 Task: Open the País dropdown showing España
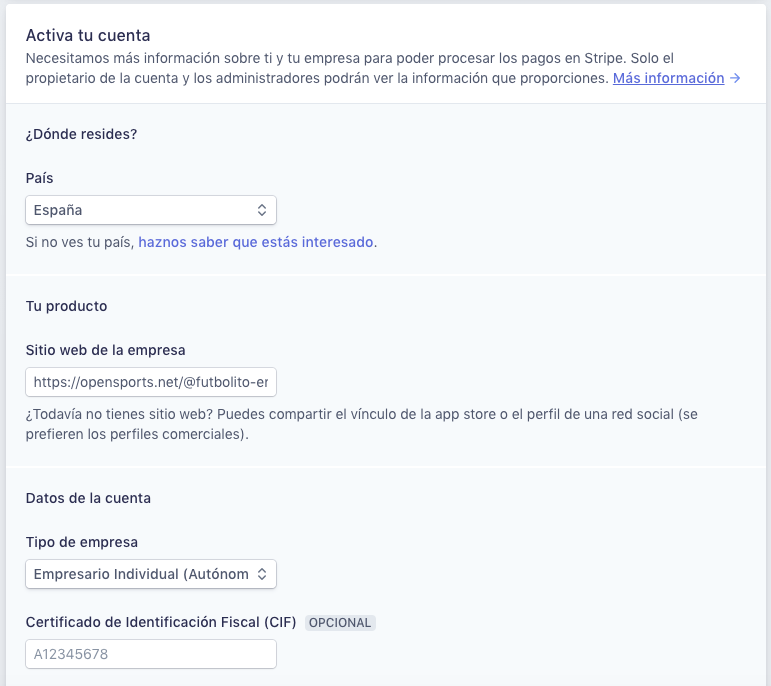pos(151,210)
